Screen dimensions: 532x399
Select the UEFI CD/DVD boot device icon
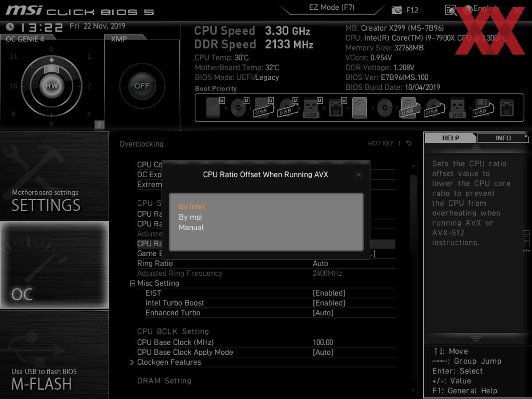tap(239, 108)
